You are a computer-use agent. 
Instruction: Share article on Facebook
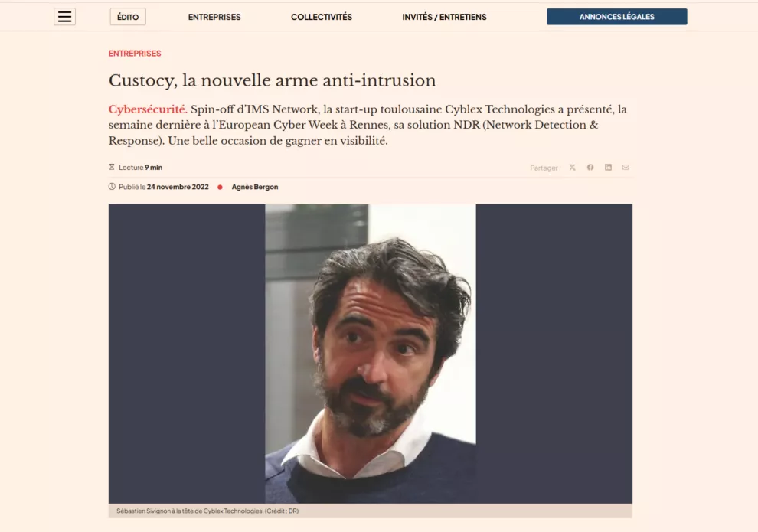[590, 167]
